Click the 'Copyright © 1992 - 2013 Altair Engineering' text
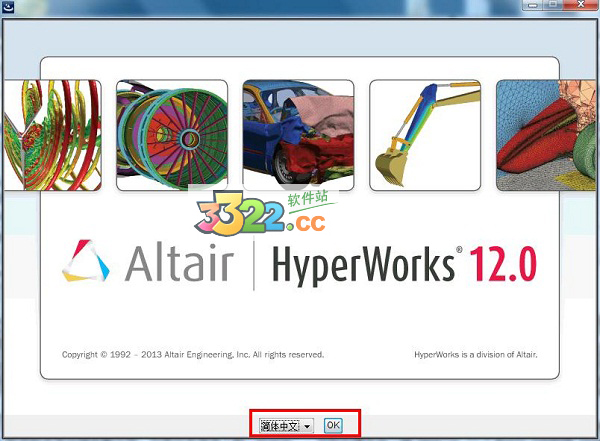 click(193, 354)
